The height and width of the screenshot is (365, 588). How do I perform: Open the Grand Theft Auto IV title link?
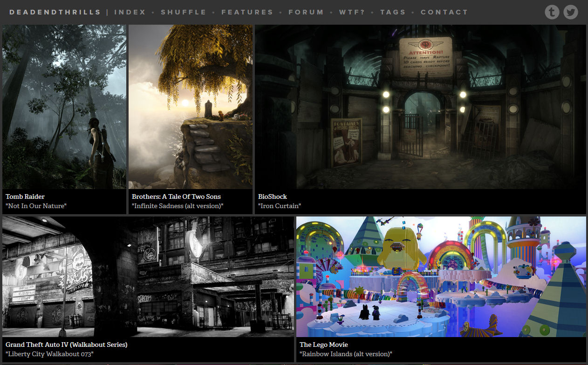(x=66, y=345)
